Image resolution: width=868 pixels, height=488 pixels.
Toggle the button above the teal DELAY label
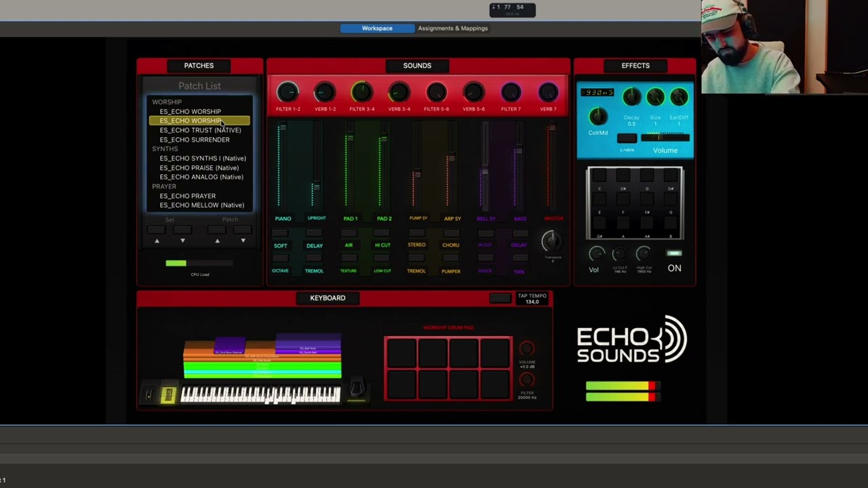tap(315, 233)
